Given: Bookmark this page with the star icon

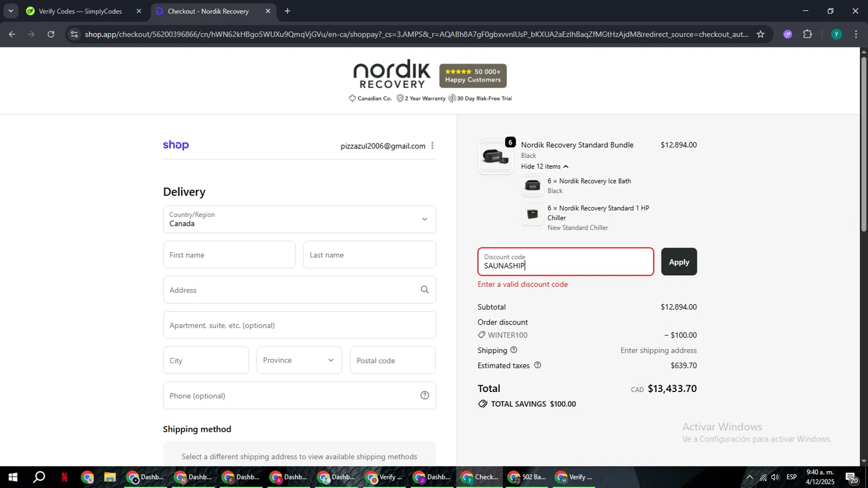Looking at the screenshot, I should (760, 34).
